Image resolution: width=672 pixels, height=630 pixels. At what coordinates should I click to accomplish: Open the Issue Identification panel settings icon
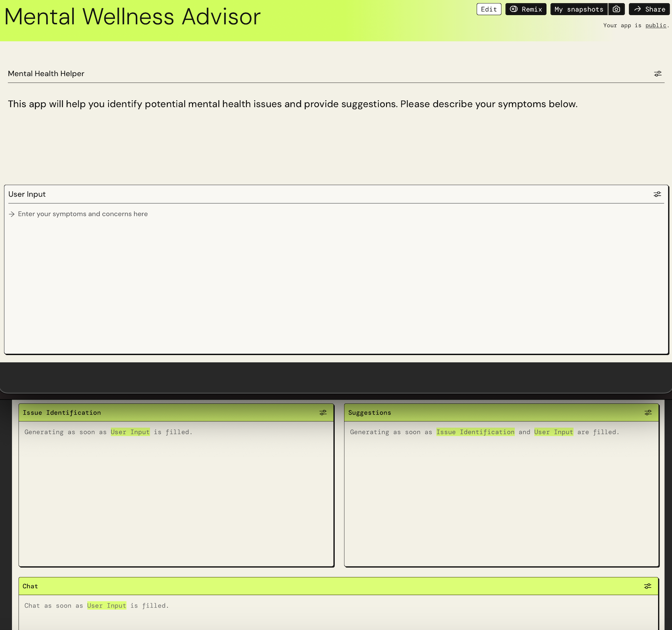(x=323, y=412)
